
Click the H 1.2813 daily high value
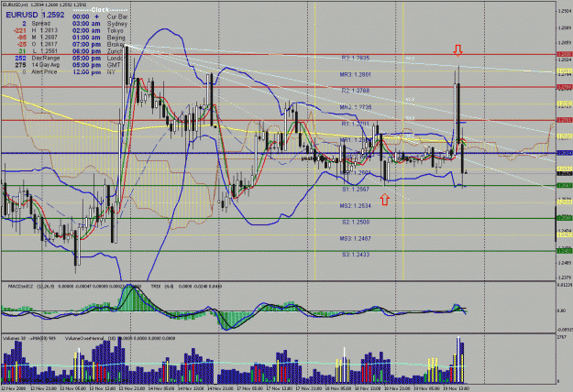click(x=45, y=30)
